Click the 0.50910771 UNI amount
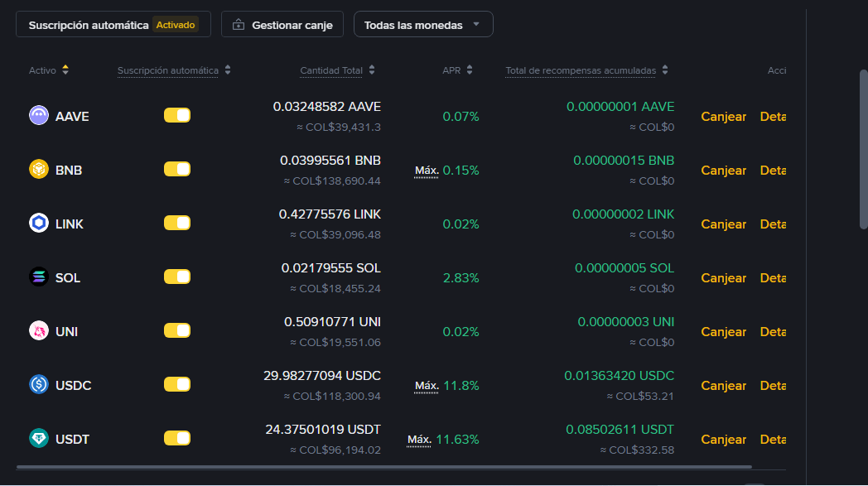868x486 pixels. tap(332, 321)
